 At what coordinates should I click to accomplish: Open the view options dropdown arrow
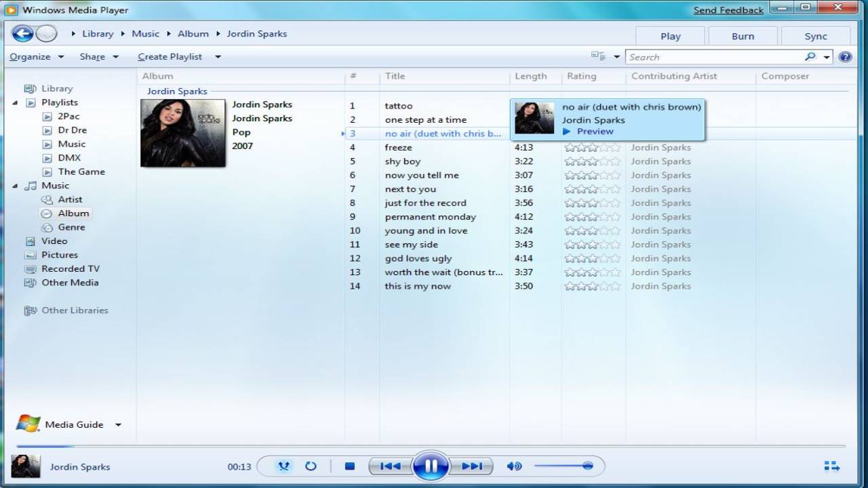pyautogui.click(x=616, y=57)
